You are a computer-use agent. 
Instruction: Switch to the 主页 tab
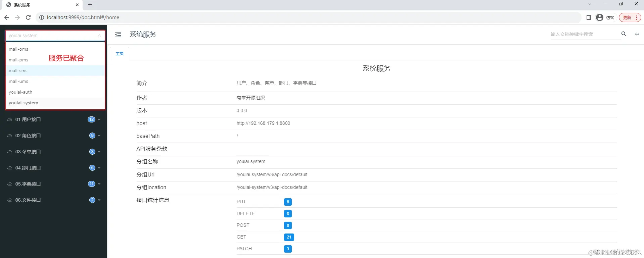tap(120, 54)
